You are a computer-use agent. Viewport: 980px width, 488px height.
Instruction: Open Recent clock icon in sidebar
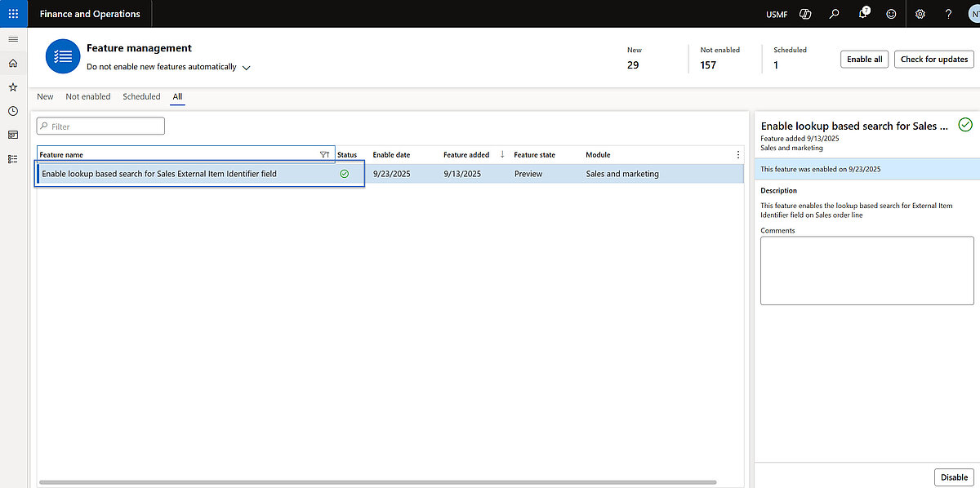pos(13,111)
